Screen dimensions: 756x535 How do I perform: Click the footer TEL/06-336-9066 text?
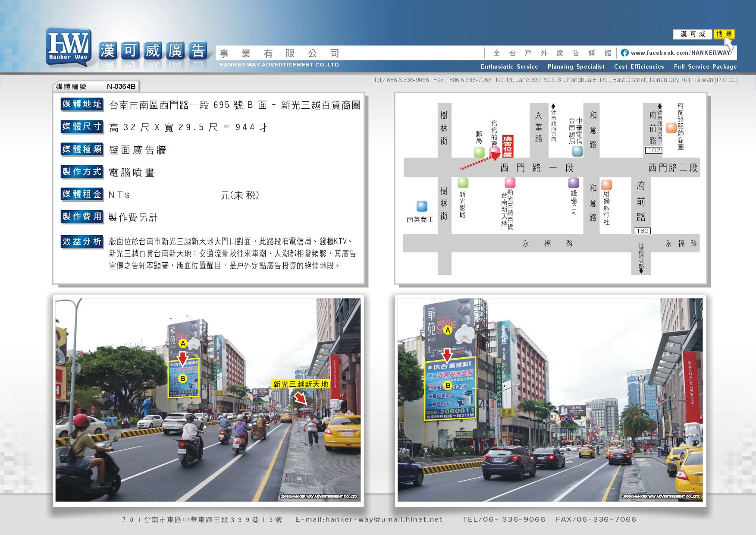pyautogui.click(x=504, y=519)
